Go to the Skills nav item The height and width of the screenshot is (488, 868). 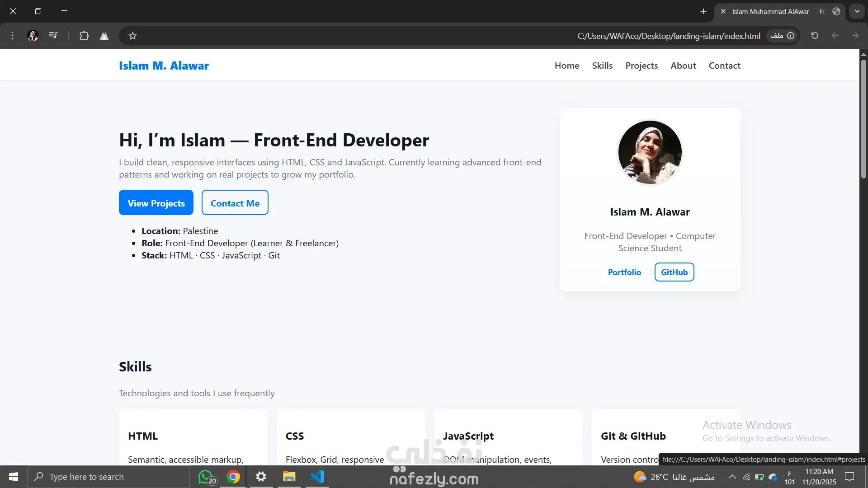602,66
